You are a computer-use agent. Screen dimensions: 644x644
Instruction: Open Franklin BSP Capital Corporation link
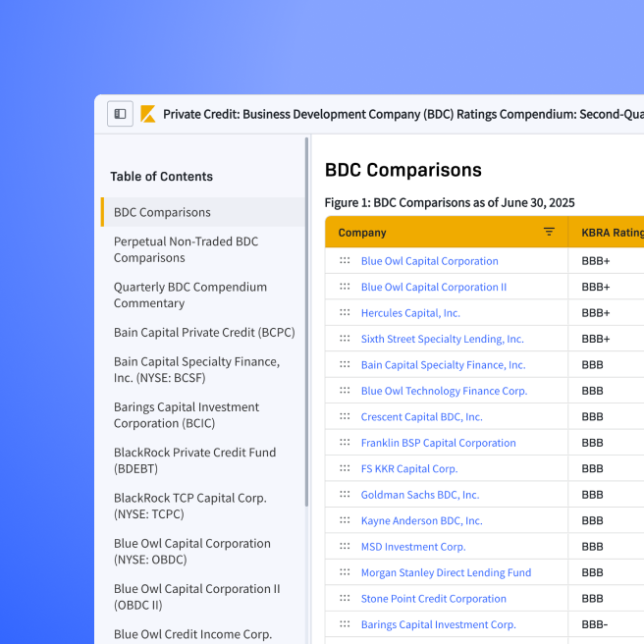click(x=438, y=443)
